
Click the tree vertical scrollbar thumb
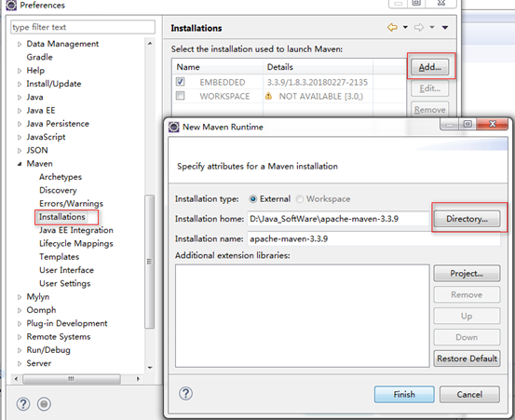click(149, 262)
